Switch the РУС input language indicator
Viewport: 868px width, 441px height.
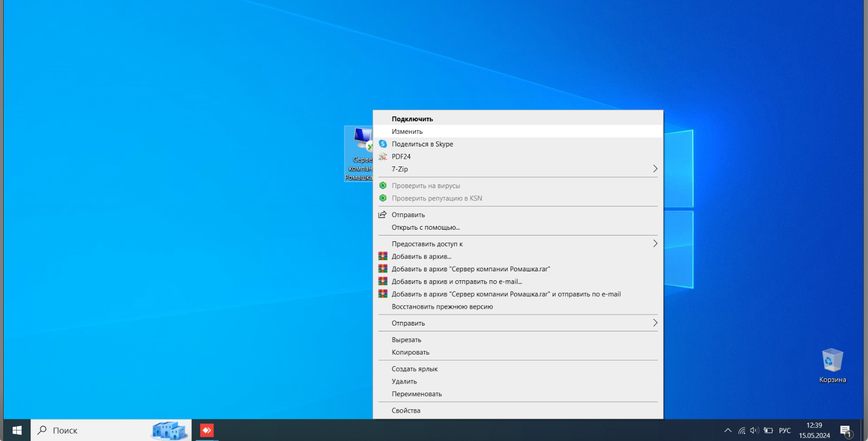[x=785, y=430]
